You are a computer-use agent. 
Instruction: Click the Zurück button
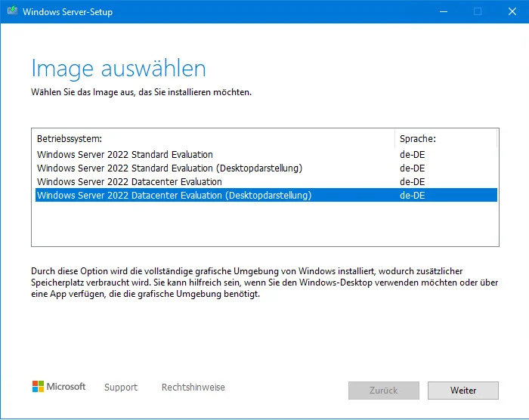coord(384,391)
